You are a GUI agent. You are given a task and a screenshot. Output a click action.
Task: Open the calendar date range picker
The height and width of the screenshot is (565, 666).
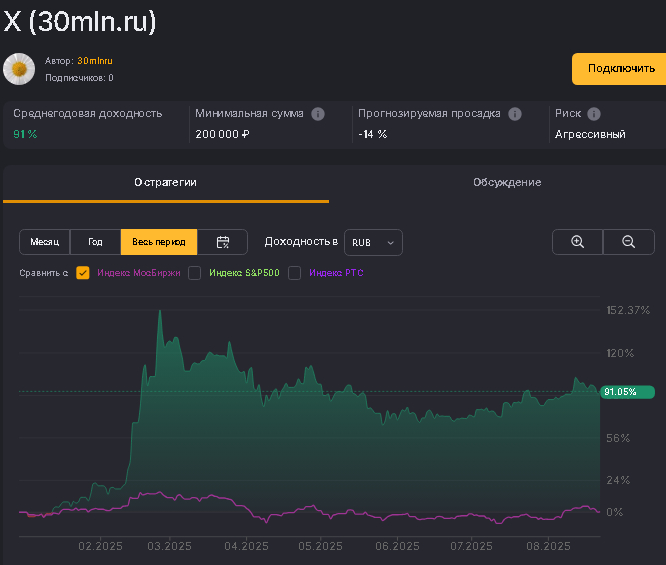click(x=223, y=242)
